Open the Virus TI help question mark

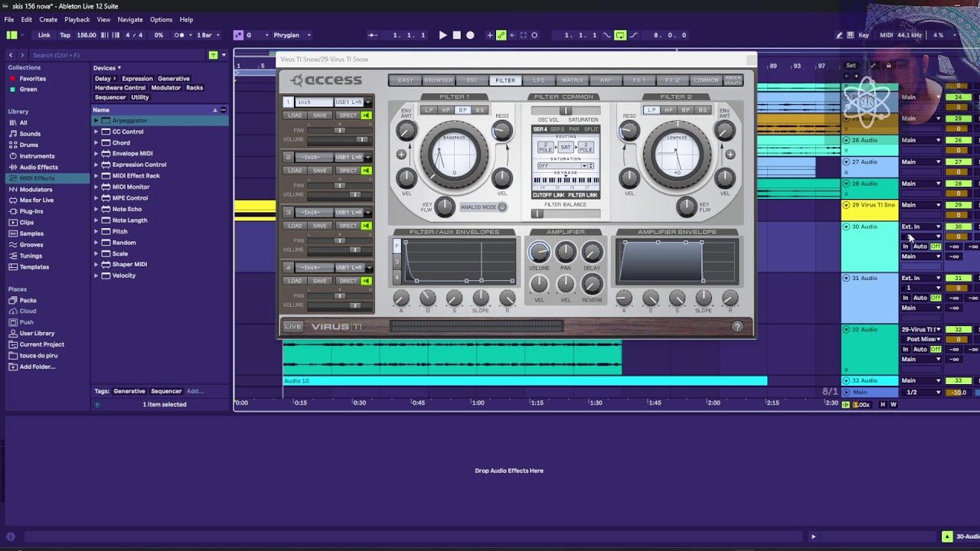(x=737, y=327)
